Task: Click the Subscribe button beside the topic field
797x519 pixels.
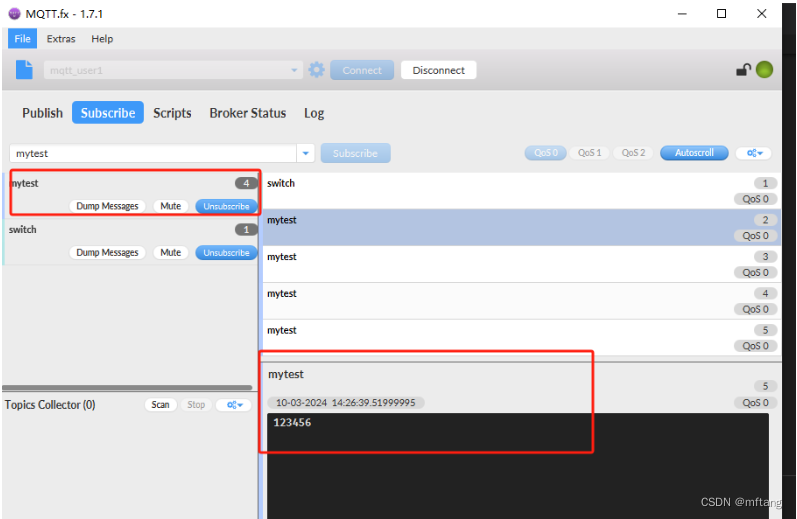Action: (x=355, y=153)
